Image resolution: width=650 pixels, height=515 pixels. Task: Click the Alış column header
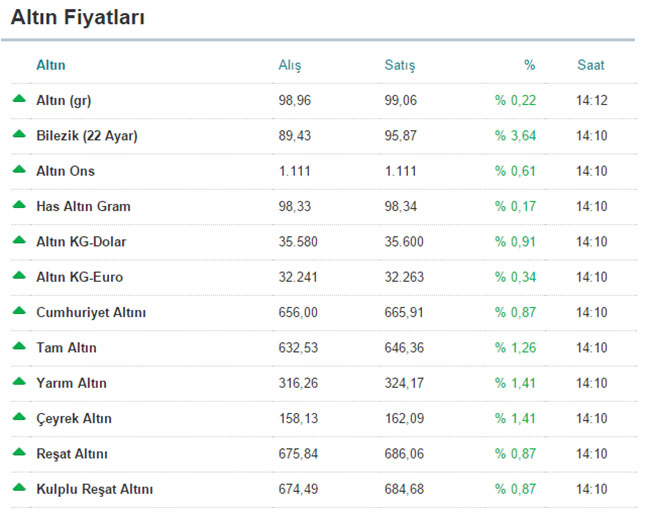289,65
